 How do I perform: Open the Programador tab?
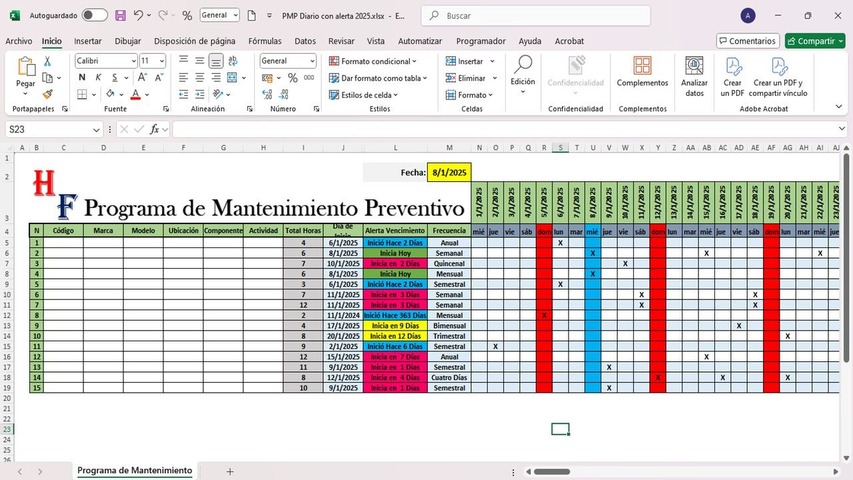[480, 41]
